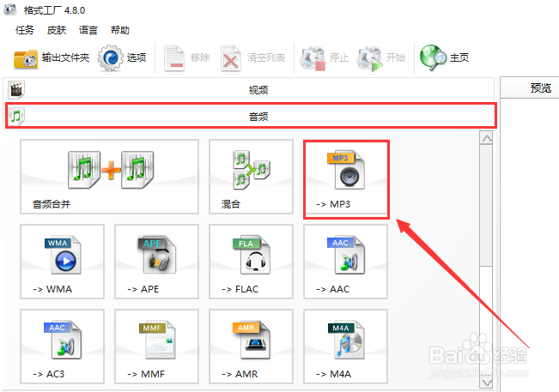Choose the -> FLAC conversion tile
The image size is (559, 392).
pyautogui.click(x=252, y=262)
